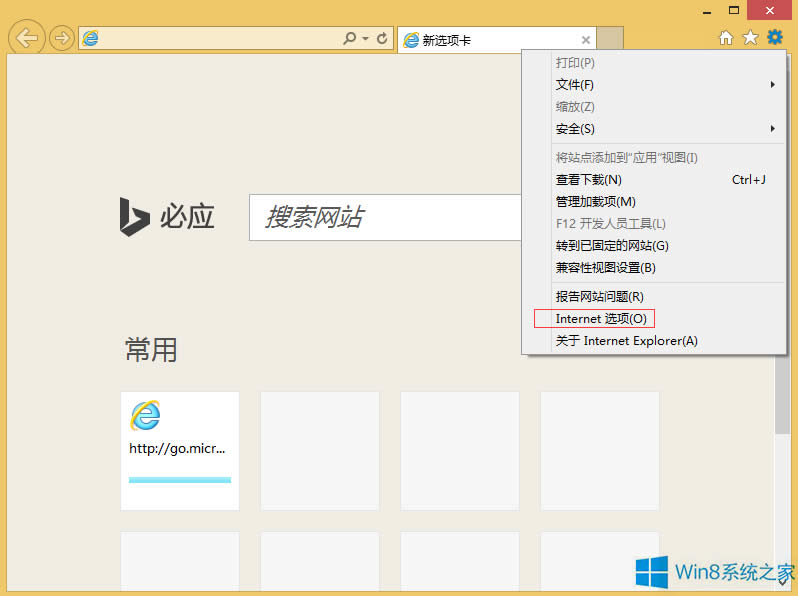Click the Forward navigation arrow button
This screenshot has height=596, width=798.
point(62,38)
